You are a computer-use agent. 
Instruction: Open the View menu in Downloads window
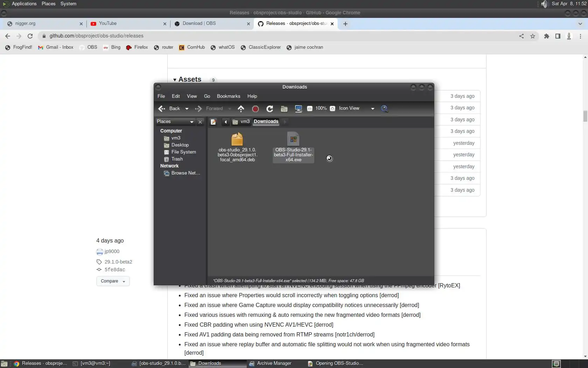point(192,96)
